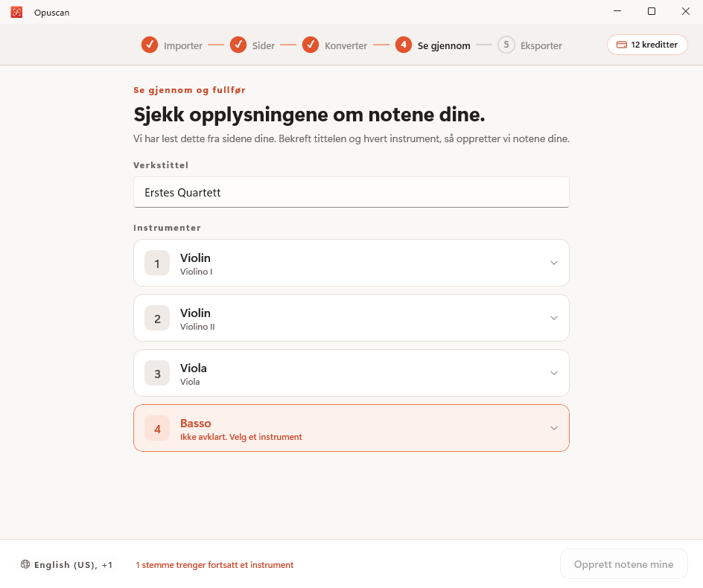This screenshot has height=588, width=703.
Task: Minimize the Opuscan window
Action: pyautogui.click(x=617, y=11)
